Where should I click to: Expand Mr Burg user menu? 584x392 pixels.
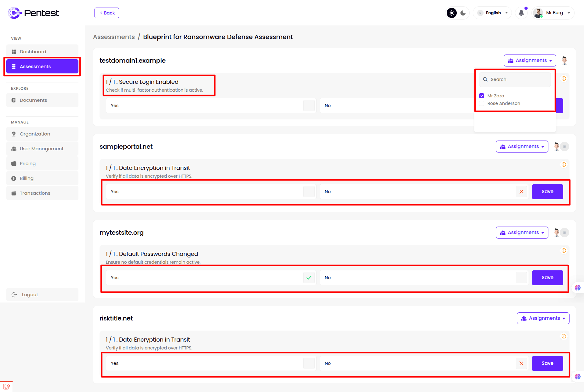553,13
